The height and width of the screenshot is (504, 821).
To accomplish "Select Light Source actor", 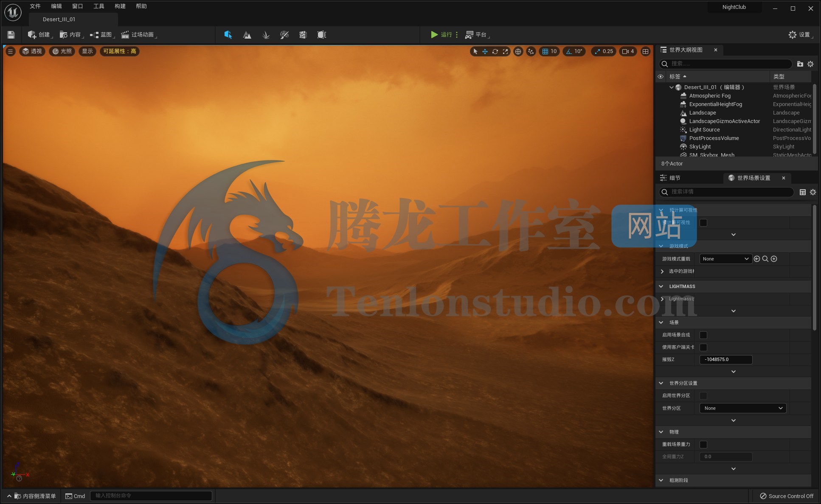I will (x=704, y=130).
